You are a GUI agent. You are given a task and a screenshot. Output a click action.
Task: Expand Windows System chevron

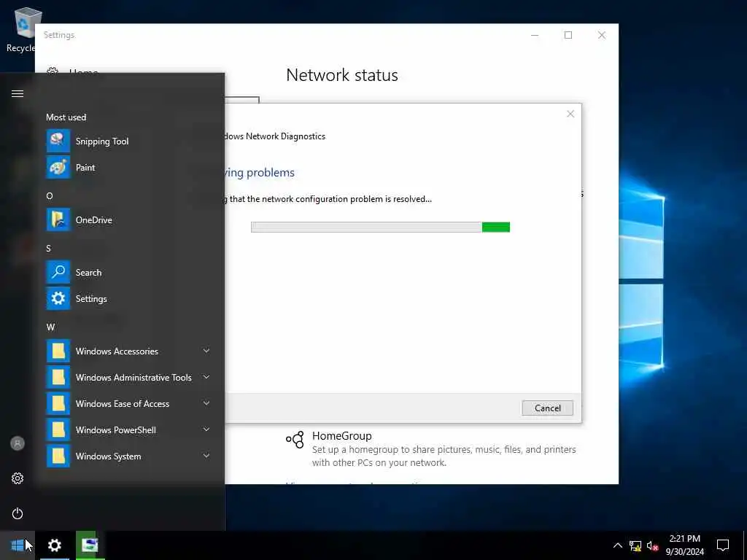click(206, 455)
